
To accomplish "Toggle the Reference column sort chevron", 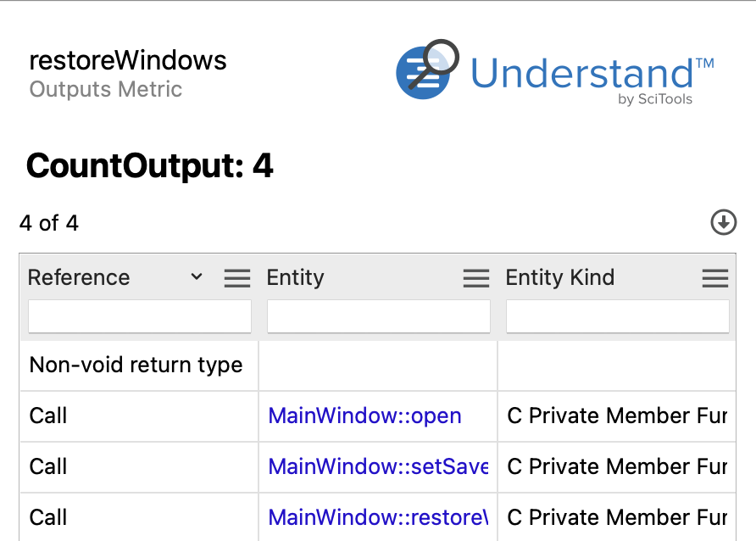I will [197, 276].
